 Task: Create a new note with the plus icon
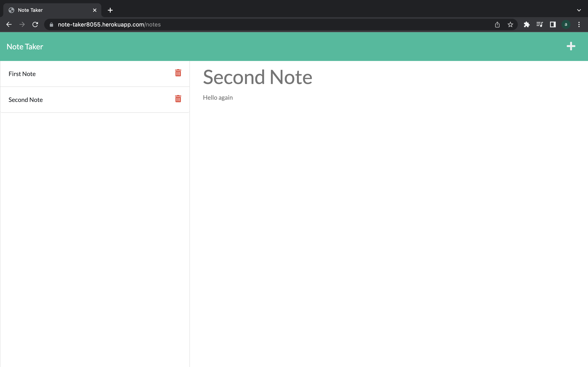point(571,46)
